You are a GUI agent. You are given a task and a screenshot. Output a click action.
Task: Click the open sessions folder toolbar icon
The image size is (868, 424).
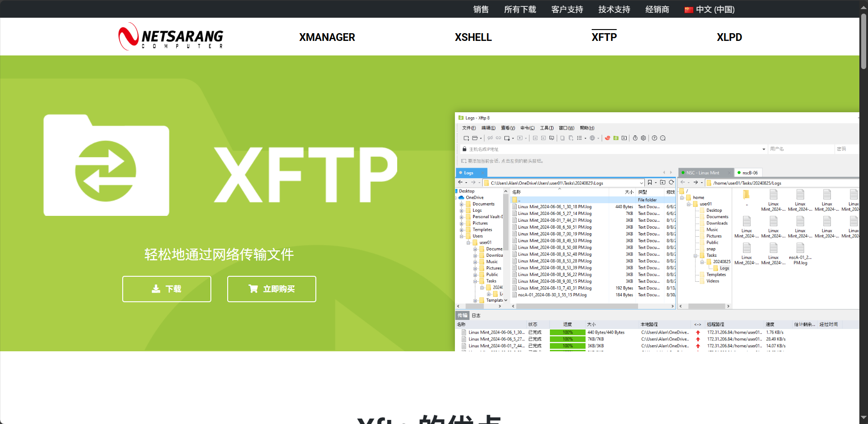tap(475, 138)
